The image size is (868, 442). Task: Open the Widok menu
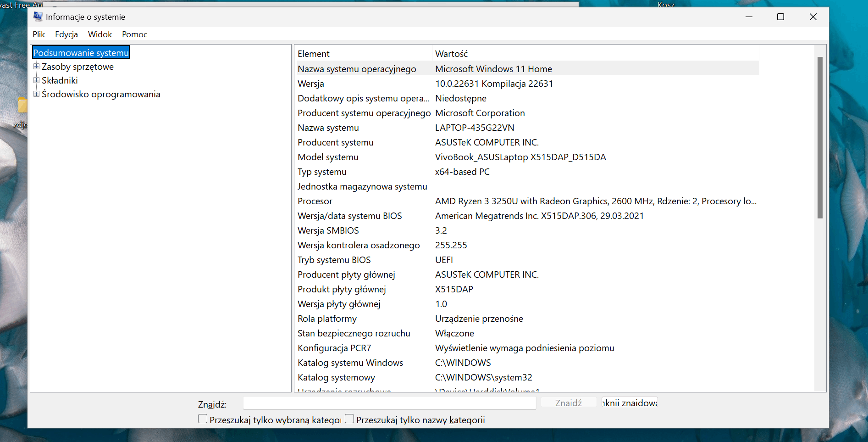click(100, 34)
